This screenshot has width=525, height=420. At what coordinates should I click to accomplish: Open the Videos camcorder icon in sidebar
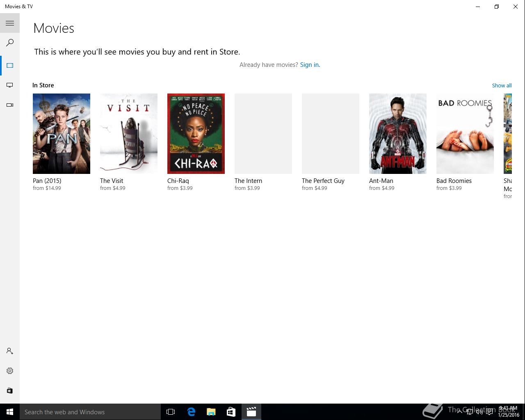click(x=10, y=105)
